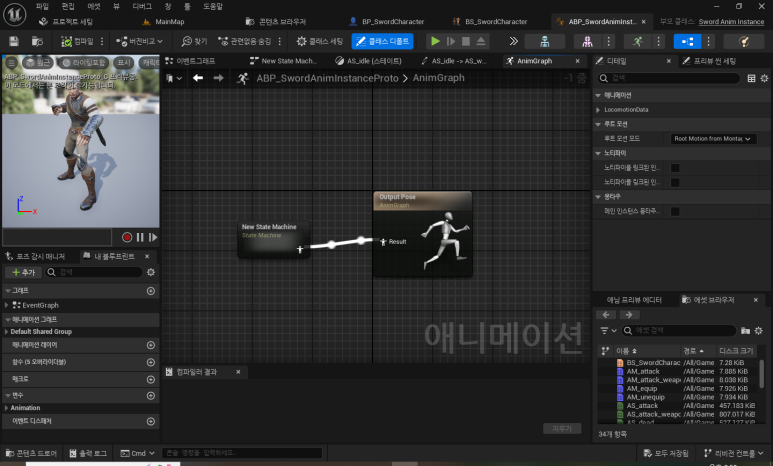The width and height of the screenshot is (773, 466).
Task: Open compile options three-dot menu
Action: (102, 41)
